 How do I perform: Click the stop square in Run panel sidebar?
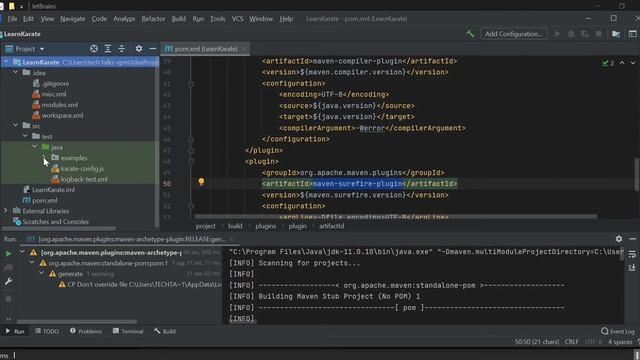[x=8, y=299]
